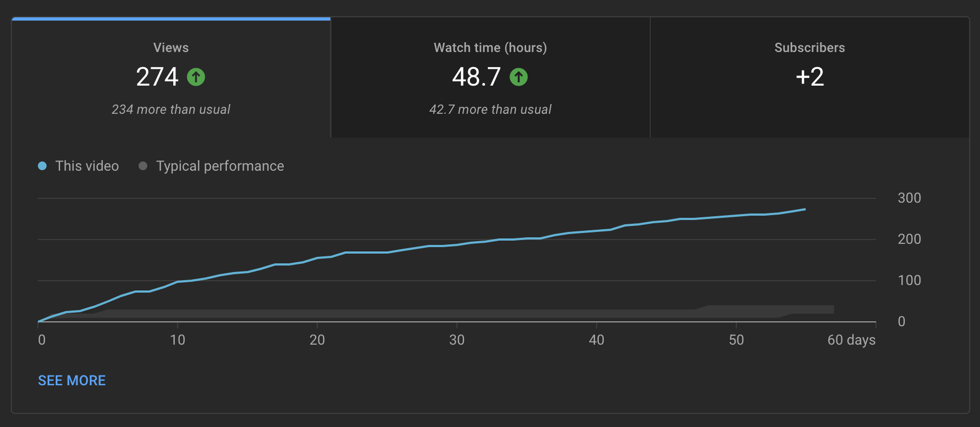Click the 48.7 watch time value
980x427 pixels.
point(476,77)
